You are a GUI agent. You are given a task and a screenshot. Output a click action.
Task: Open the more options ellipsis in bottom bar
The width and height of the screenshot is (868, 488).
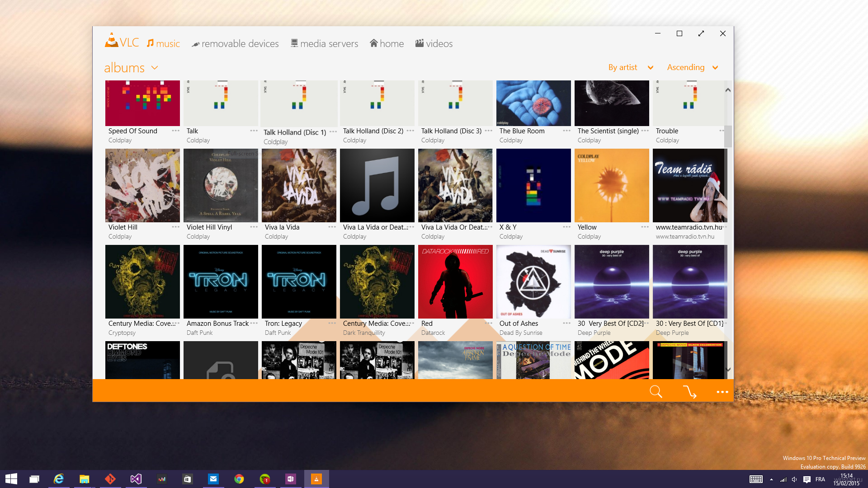[722, 392]
